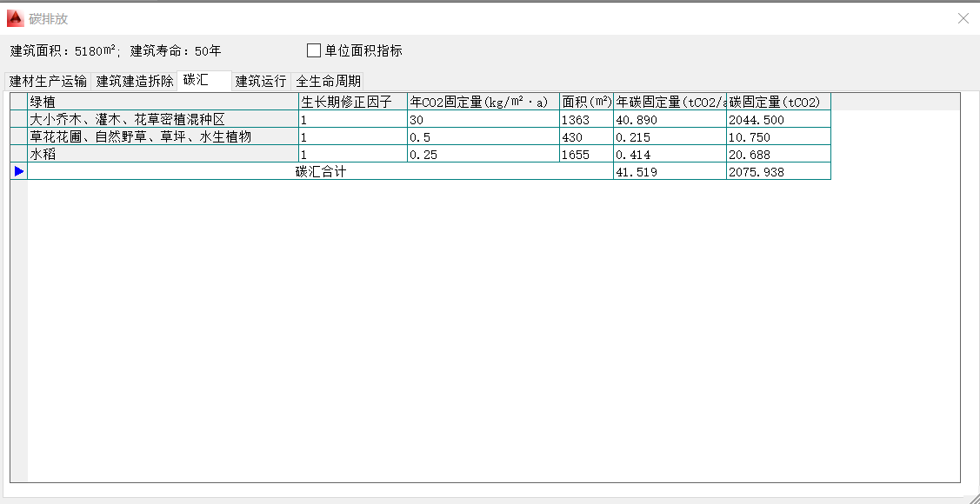Select the 水稻 row label
This screenshot has width=980, height=504.
163,155
